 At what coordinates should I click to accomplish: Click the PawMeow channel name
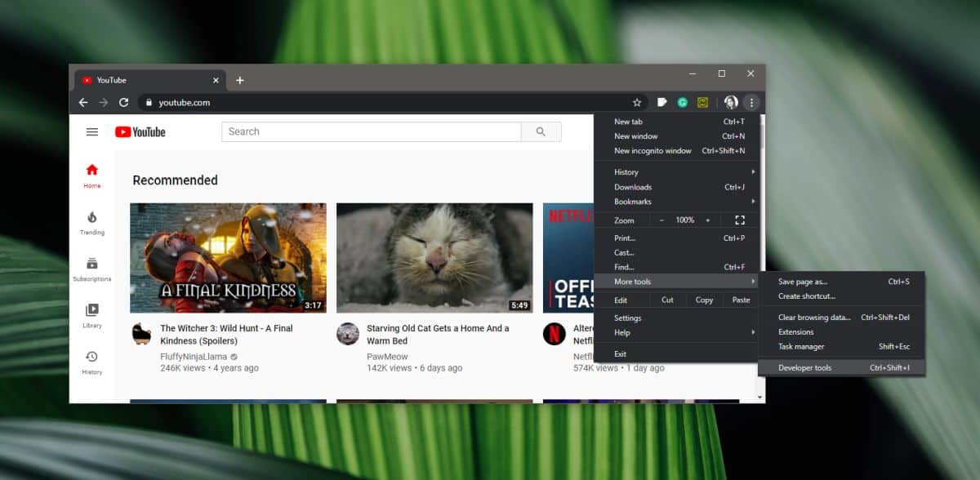387,357
